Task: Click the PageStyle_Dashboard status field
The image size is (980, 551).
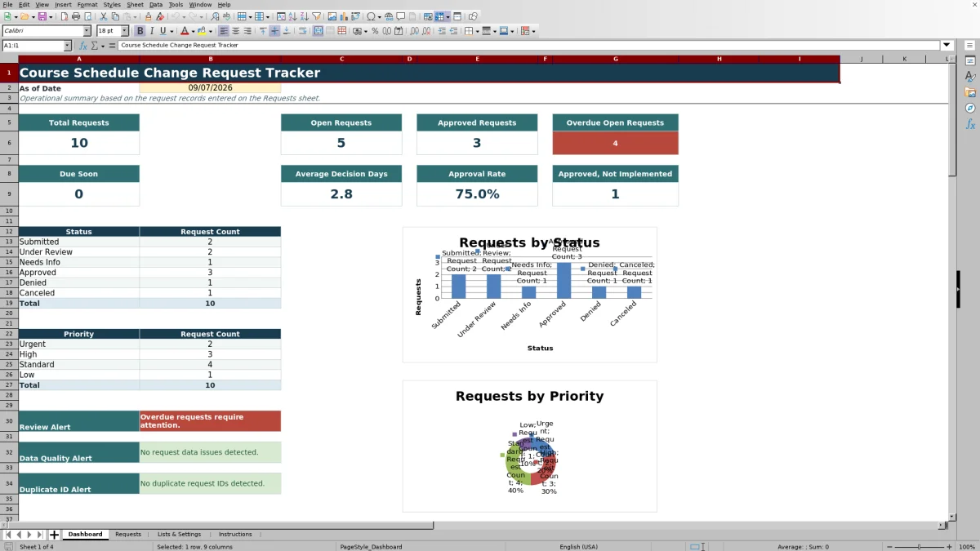Action: tap(371, 547)
